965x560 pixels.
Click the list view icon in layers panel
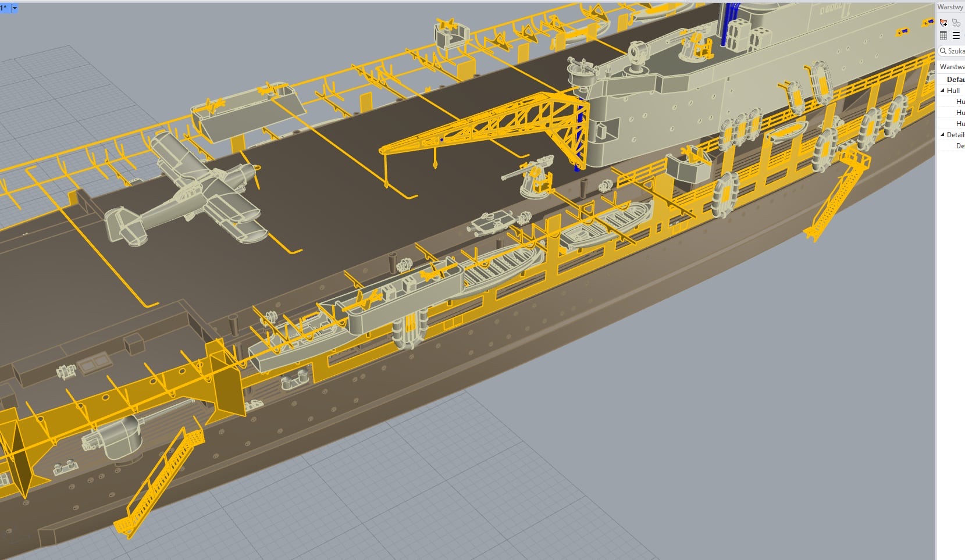tap(956, 36)
